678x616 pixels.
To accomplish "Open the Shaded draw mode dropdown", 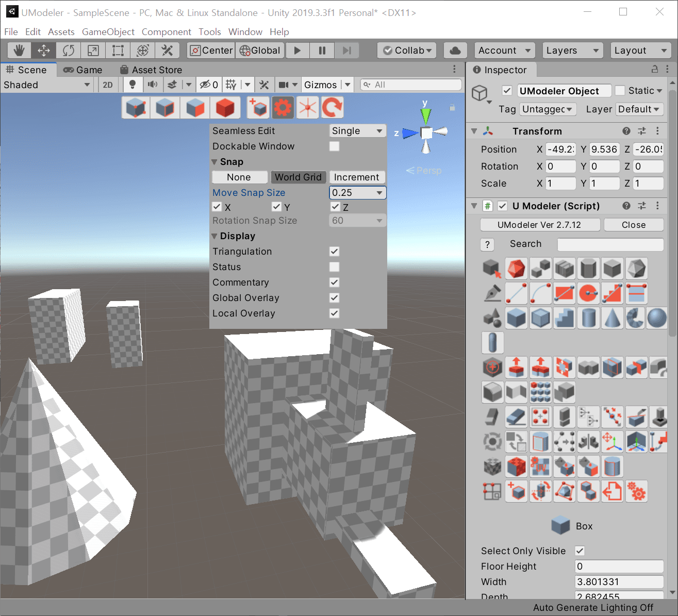I will click(47, 85).
